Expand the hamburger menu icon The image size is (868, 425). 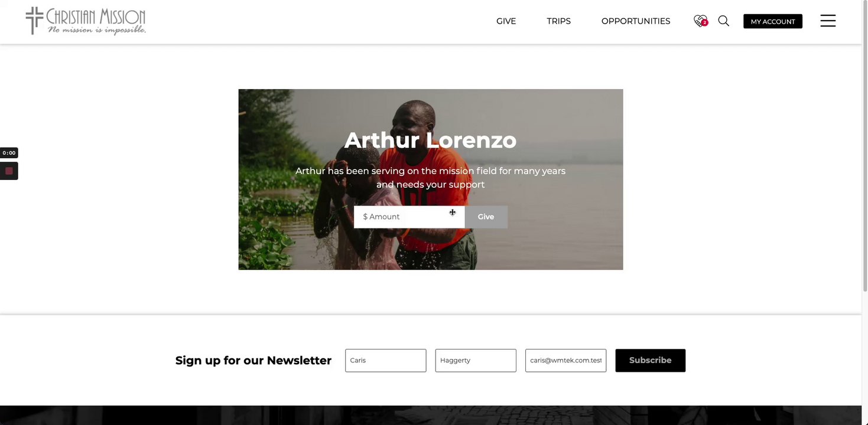click(x=828, y=21)
